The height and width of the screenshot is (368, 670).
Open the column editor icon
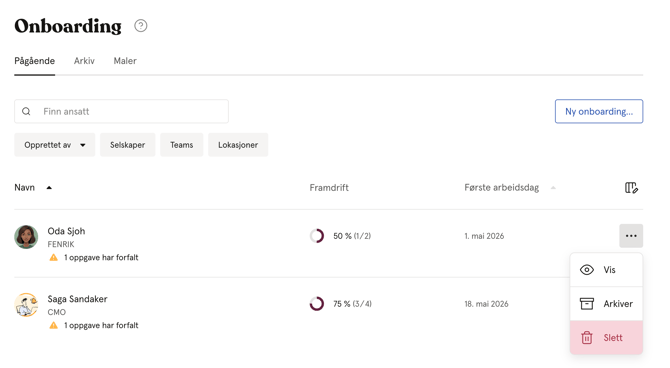coord(631,188)
